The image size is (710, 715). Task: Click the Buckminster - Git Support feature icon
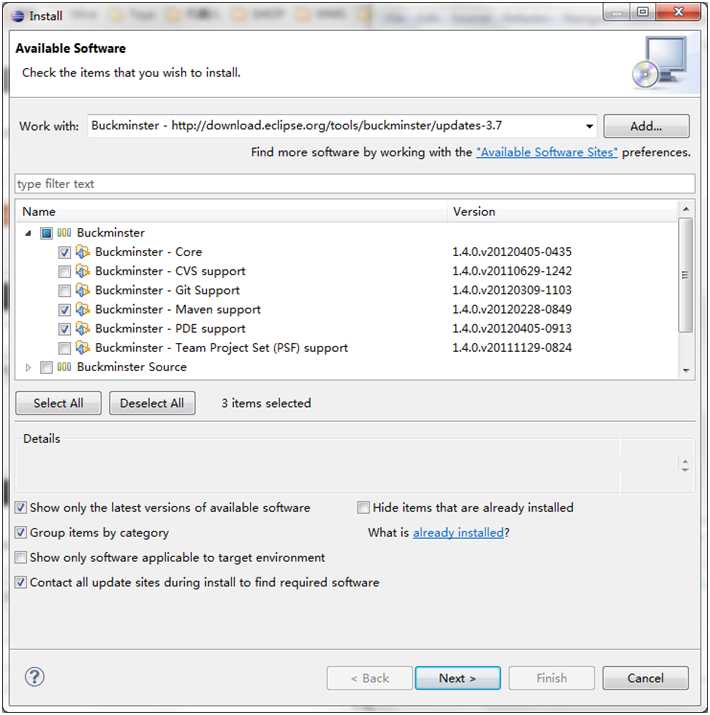83,290
